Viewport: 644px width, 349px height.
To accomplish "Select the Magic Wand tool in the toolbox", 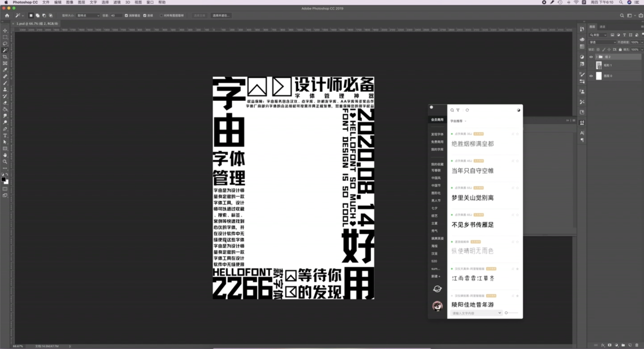I will [5, 50].
